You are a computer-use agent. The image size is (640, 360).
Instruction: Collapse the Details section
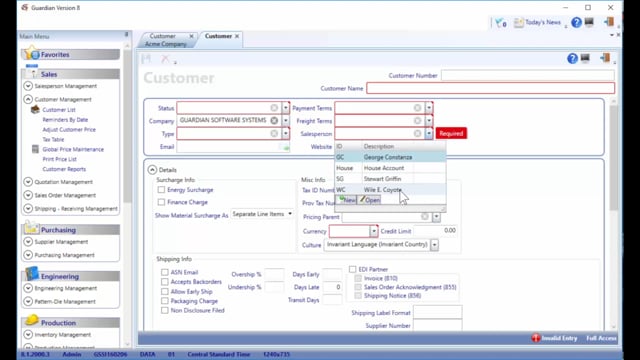click(152, 170)
